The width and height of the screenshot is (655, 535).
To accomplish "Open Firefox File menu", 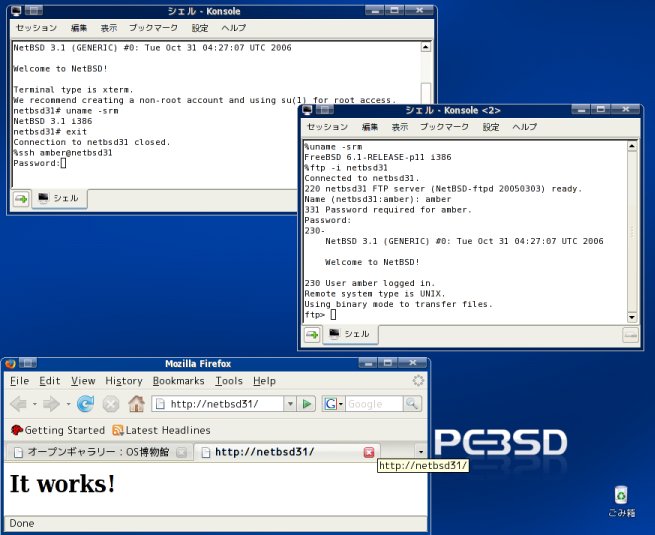I will tap(19, 381).
